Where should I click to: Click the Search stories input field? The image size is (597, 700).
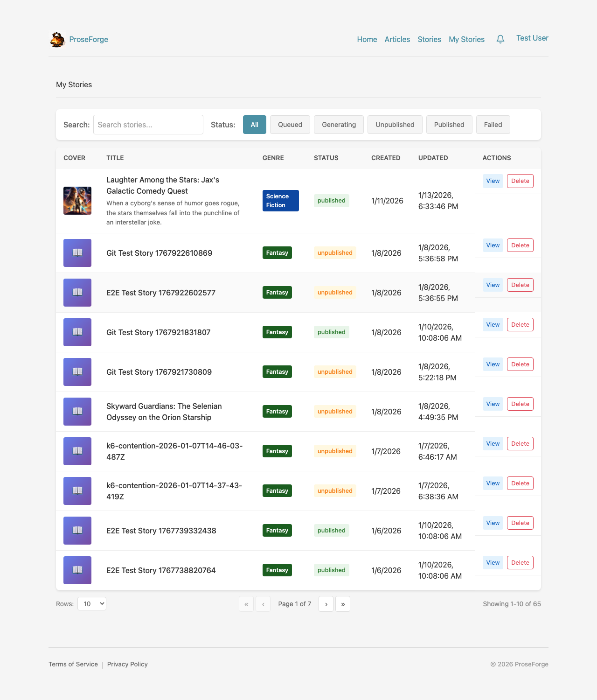coord(148,125)
